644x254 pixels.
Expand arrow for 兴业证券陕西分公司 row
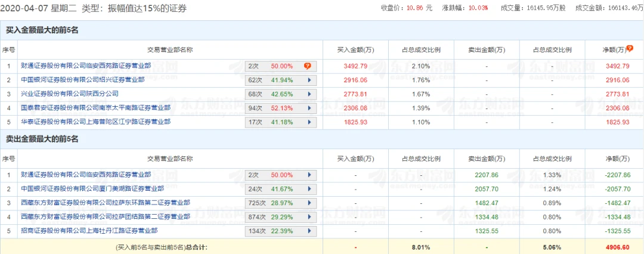click(309, 94)
